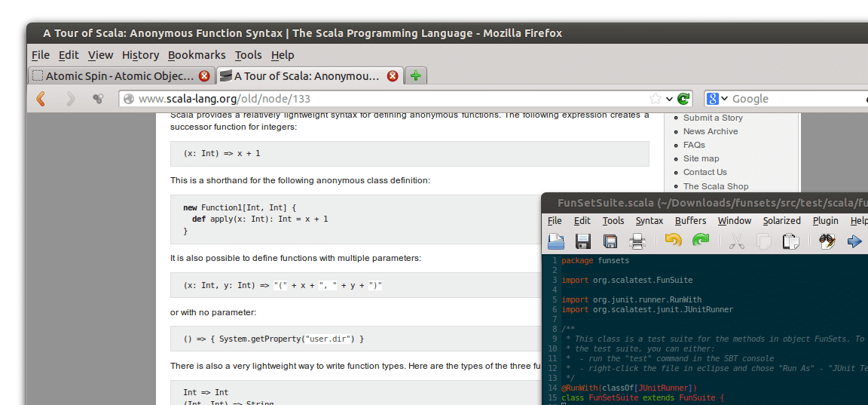
Task: Open a new tab with the plus button
Action: tap(416, 76)
